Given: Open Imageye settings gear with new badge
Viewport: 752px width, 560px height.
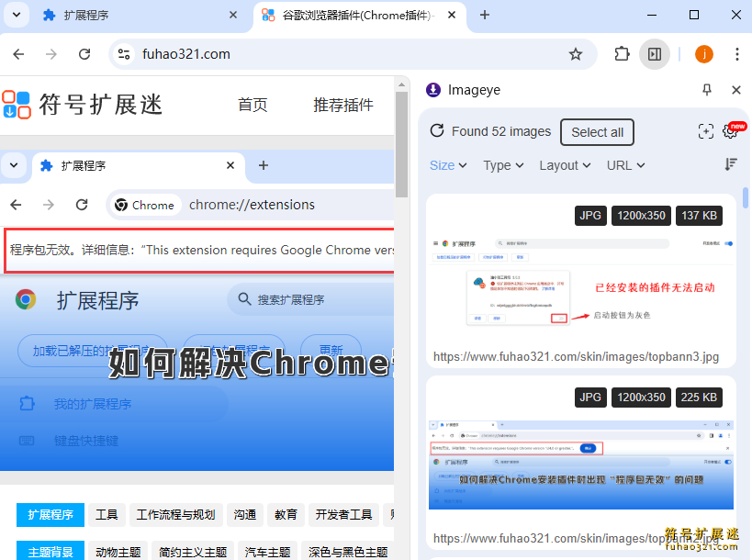Looking at the screenshot, I should [730, 131].
